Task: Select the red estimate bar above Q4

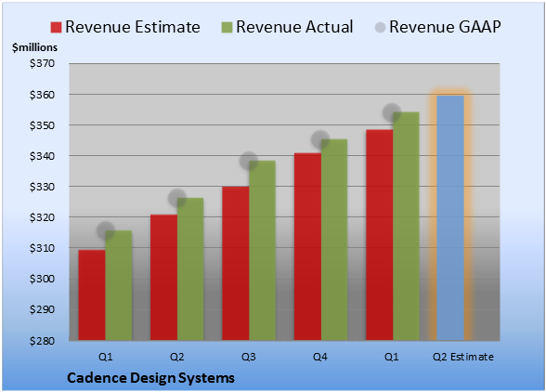Action: coord(307,246)
